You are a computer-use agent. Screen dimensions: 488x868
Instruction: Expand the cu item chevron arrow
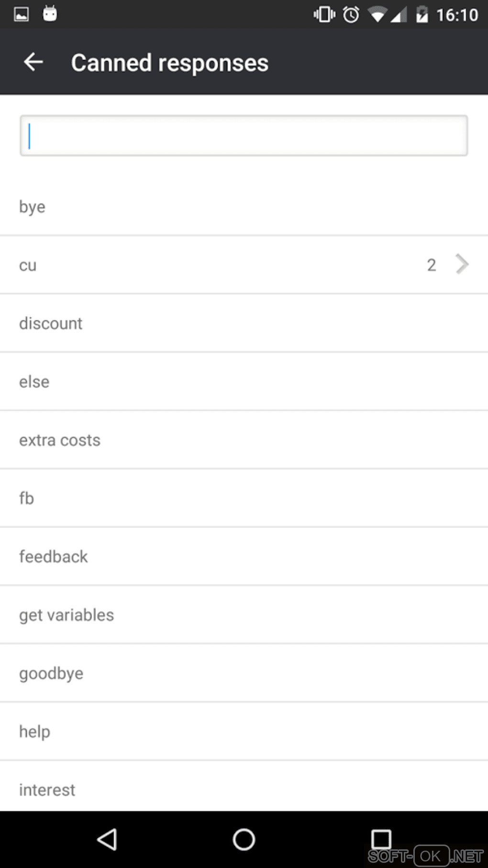click(461, 264)
